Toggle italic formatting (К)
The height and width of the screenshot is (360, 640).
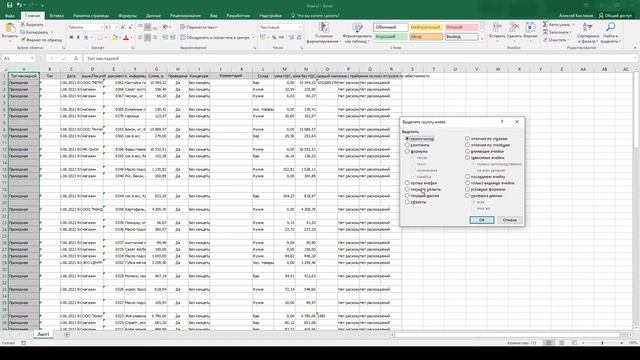tap(78, 38)
